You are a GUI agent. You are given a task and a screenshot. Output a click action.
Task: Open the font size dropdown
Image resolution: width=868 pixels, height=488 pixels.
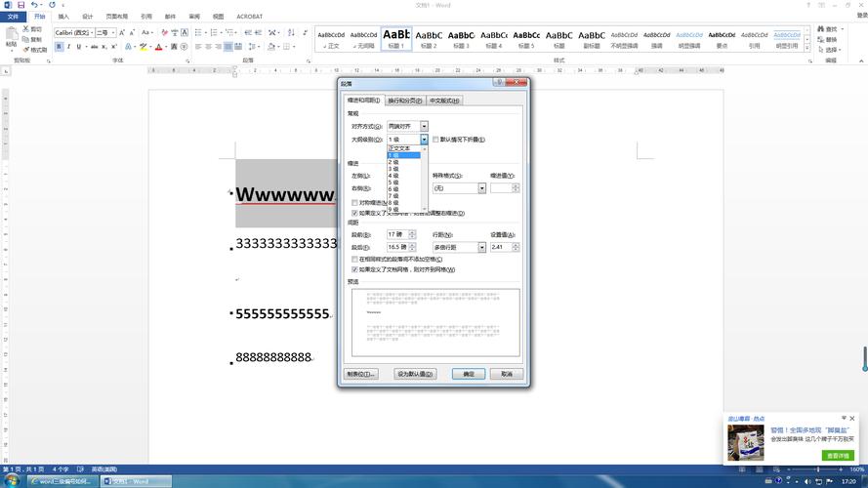click(x=113, y=32)
